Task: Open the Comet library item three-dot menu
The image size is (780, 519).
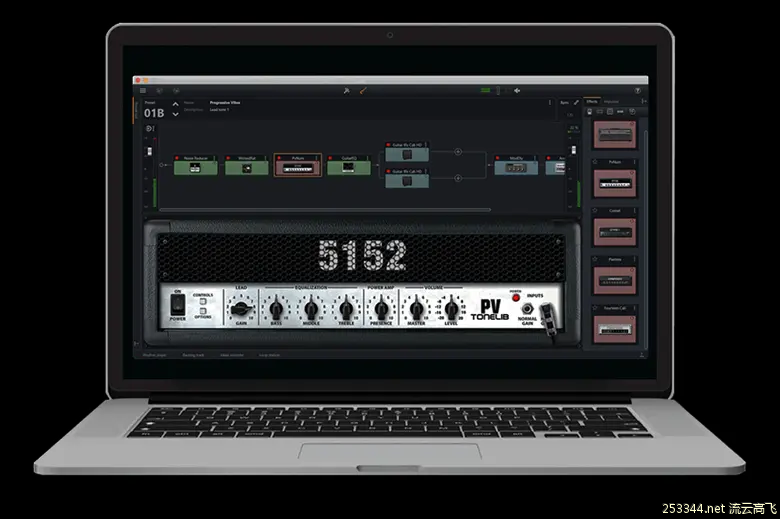Action: (635, 210)
